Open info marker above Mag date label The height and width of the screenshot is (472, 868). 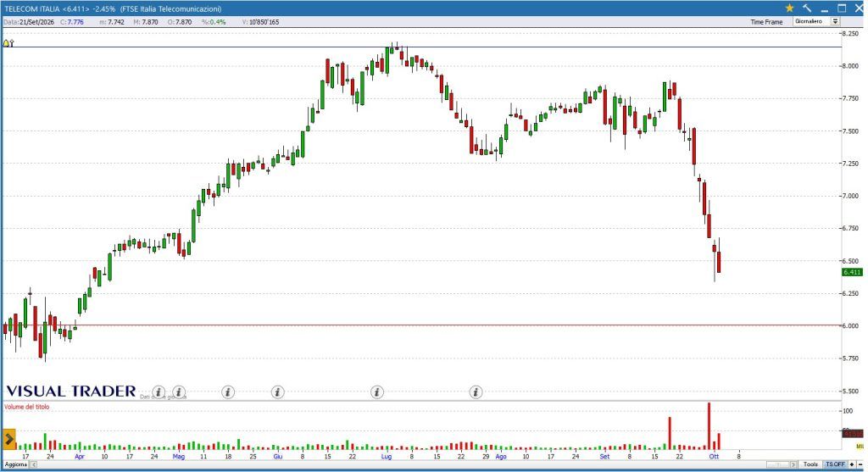178,392
